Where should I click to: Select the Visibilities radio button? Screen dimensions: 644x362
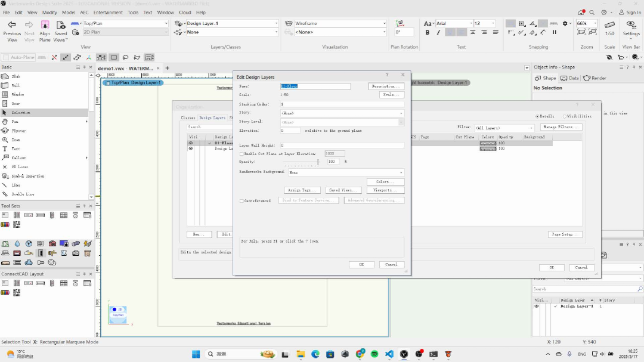(565, 116)
